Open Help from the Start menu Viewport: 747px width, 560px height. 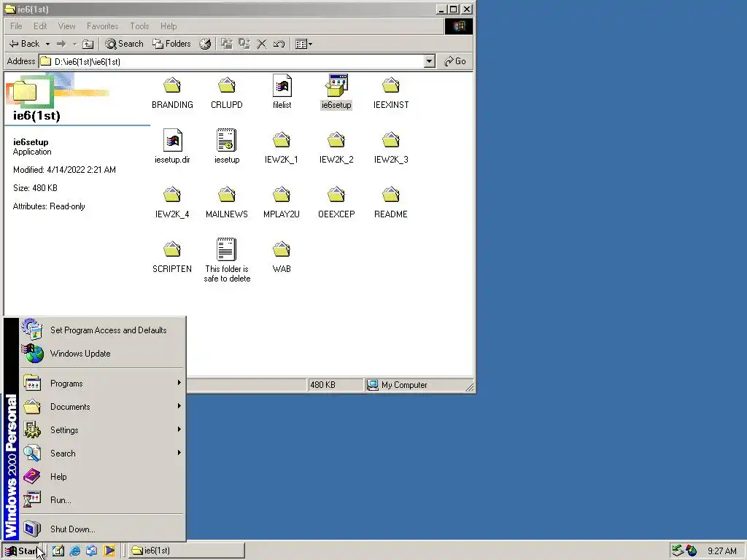tap(102, 477)
